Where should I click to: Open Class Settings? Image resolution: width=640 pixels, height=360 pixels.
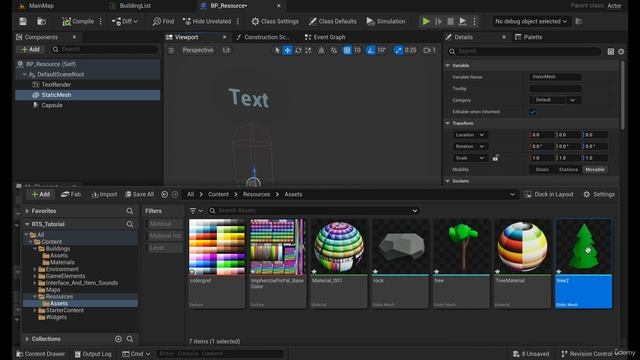click(275, 21)
